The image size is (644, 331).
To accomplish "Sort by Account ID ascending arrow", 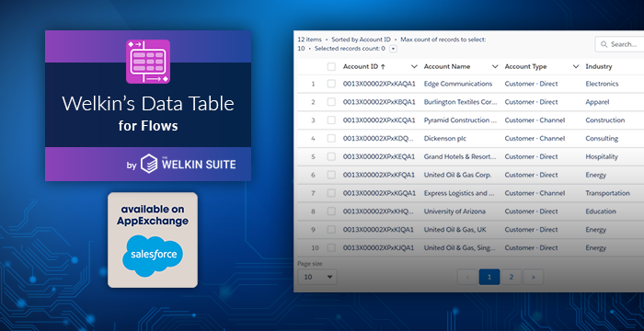I will [x=383, y=66].
